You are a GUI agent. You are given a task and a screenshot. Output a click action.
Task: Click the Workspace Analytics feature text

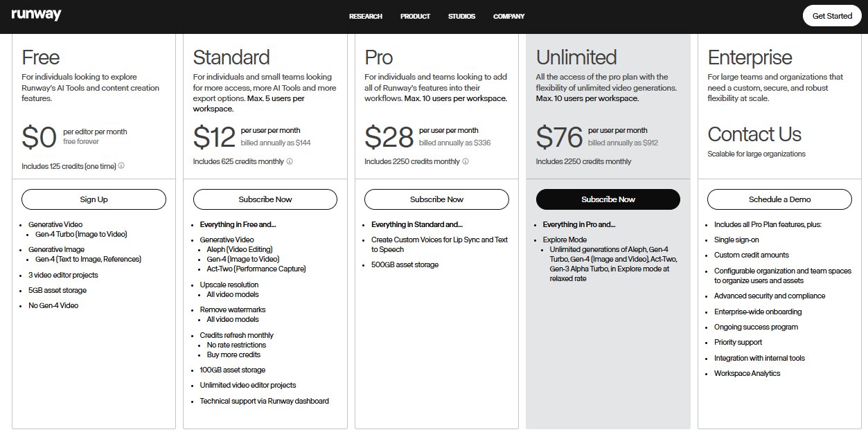click(747, 373)
